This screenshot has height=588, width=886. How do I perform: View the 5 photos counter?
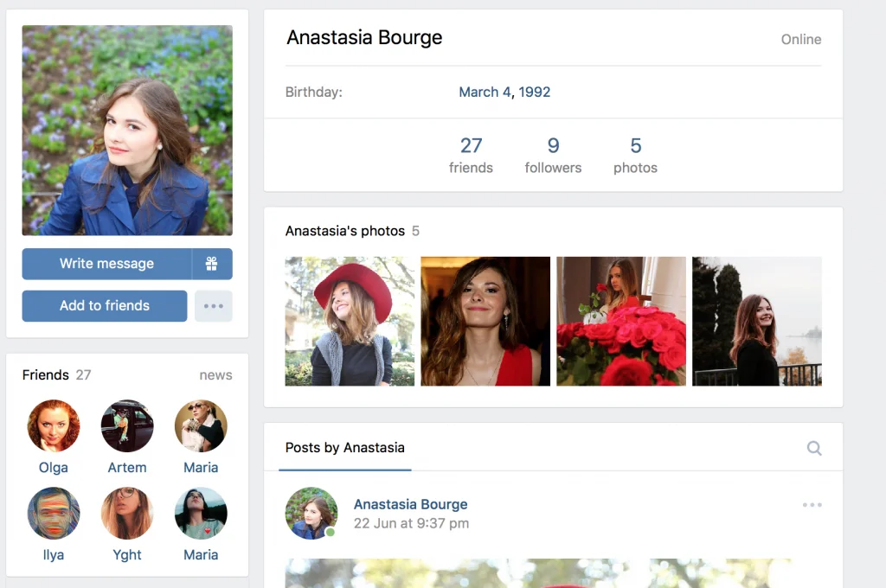[636, 155]
